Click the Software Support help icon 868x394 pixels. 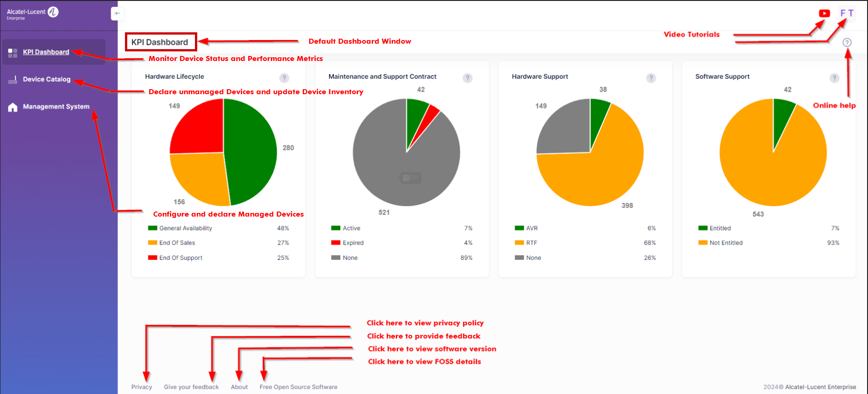tap(834, 78)
